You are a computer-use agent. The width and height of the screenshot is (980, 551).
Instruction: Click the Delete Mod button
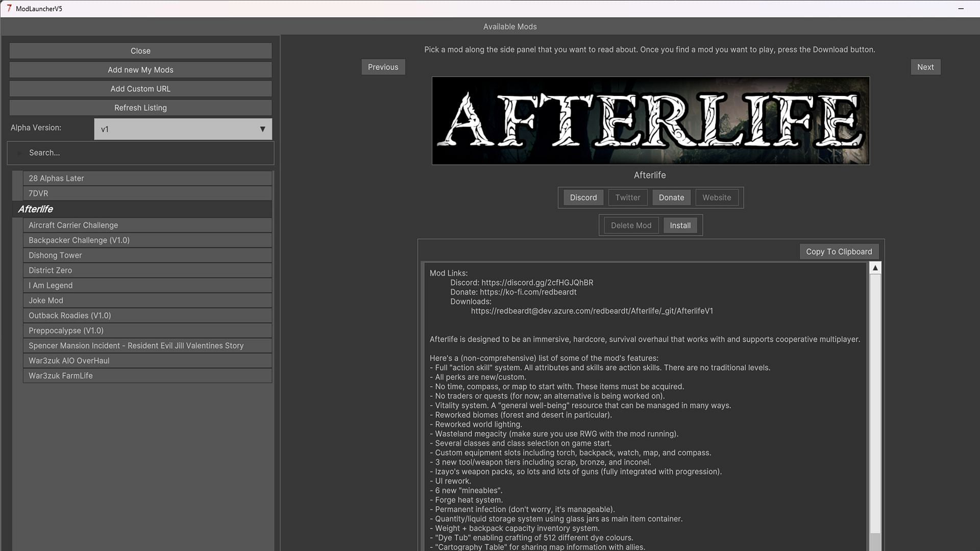(631, 224)
